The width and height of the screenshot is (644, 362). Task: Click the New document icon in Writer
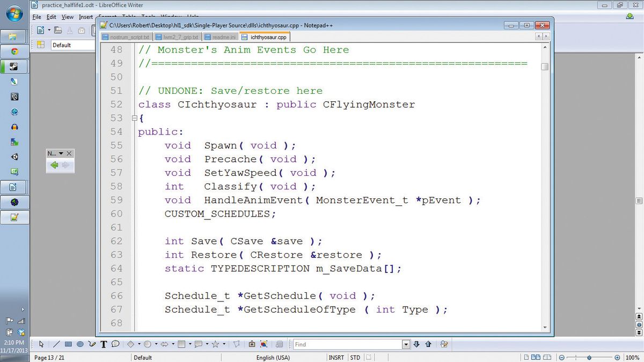click(x=41, y=31)
